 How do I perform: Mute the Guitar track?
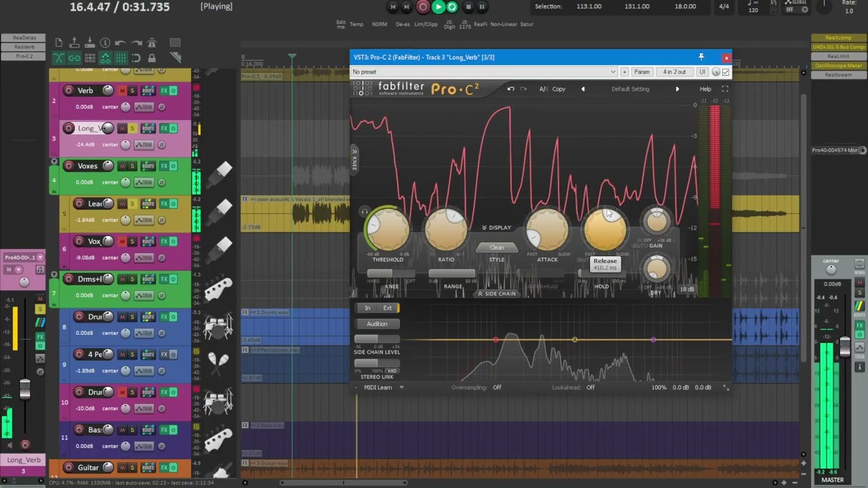(123, 468)
